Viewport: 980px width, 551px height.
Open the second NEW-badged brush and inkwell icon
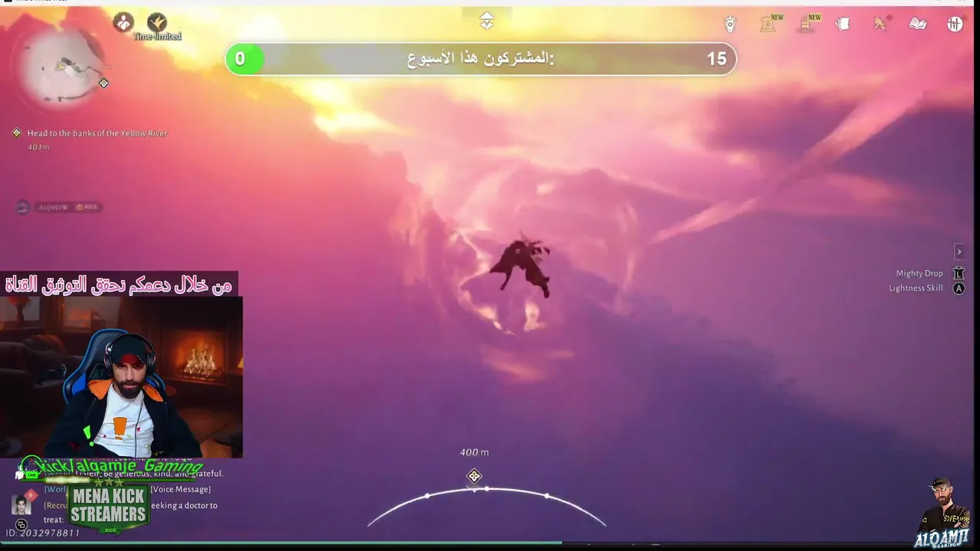[805, 24]
